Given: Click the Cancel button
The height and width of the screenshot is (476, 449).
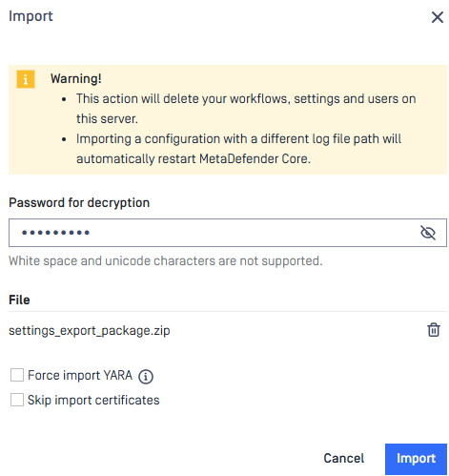Looking at the screenshot, I should tap(344, 459).
